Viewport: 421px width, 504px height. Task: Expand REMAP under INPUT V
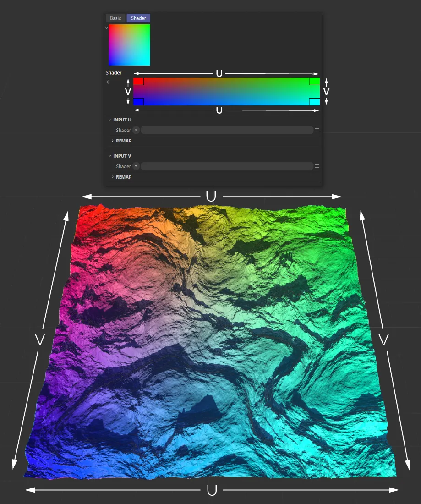click(113, 177)
